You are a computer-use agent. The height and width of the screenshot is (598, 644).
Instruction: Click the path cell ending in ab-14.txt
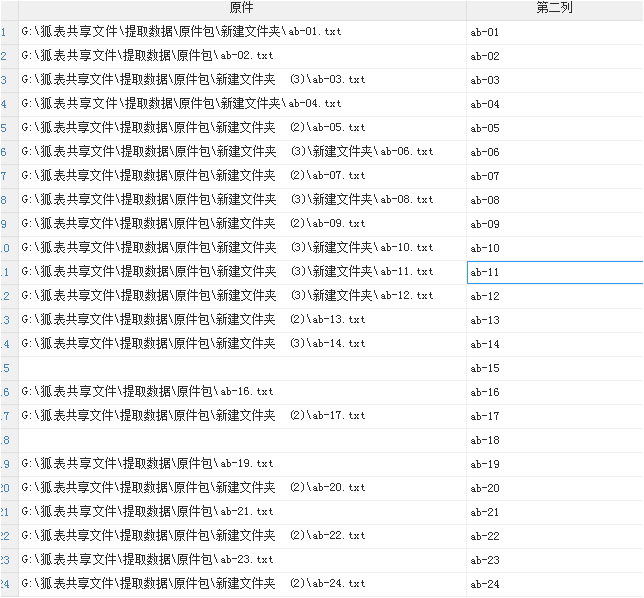[241, 344]
